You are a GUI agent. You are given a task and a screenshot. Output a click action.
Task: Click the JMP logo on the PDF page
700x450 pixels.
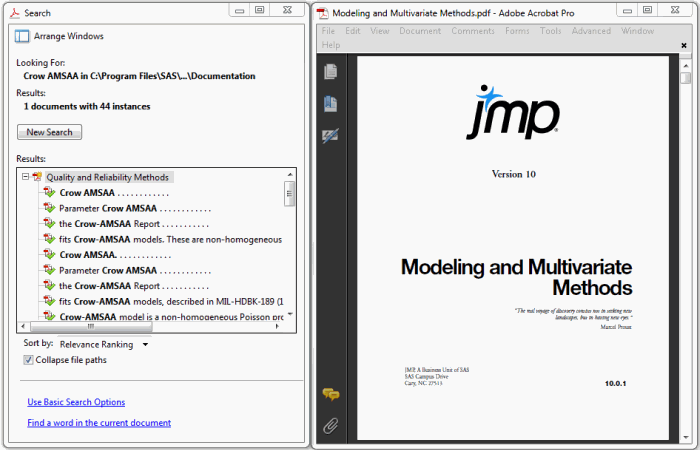pyautogui.click(x=512, y=112)
